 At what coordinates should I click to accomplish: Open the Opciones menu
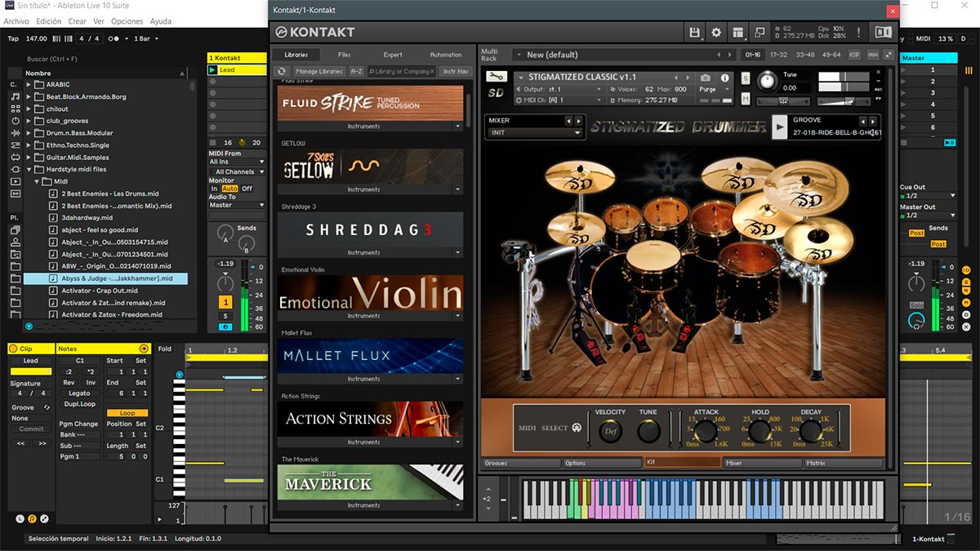pos(127,21)
